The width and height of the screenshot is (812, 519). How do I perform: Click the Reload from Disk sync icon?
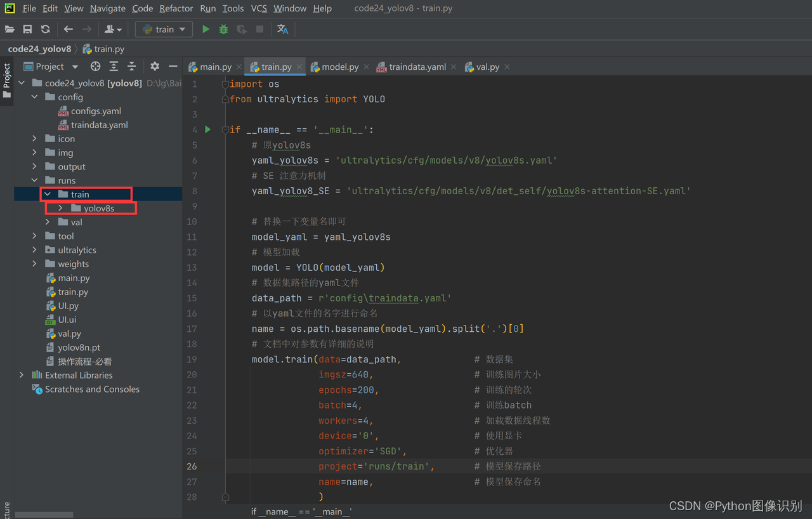point(45,29)
